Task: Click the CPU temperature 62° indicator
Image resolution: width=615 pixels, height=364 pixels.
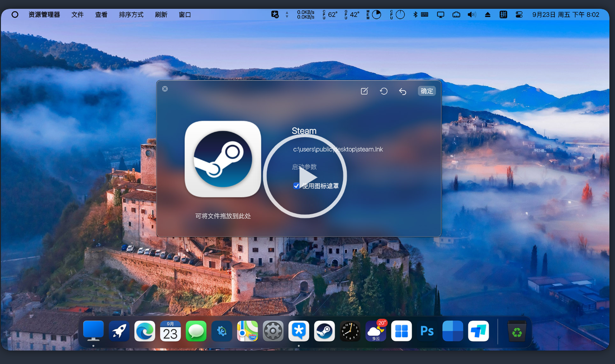Action: tap(330, 15)
